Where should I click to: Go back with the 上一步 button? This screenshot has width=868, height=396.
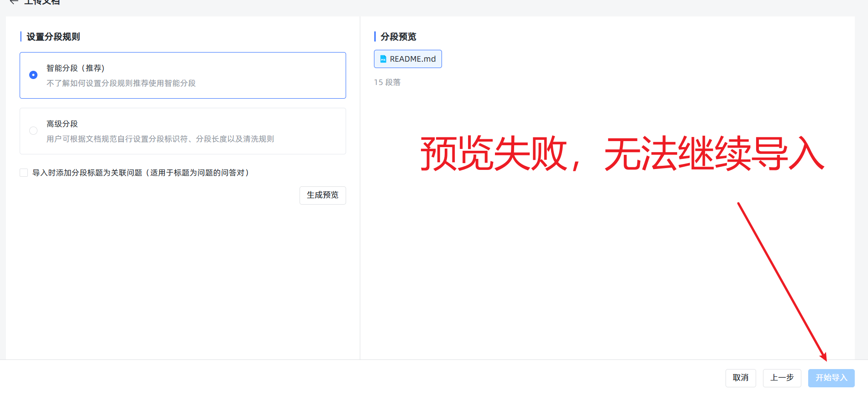(782, 378)
